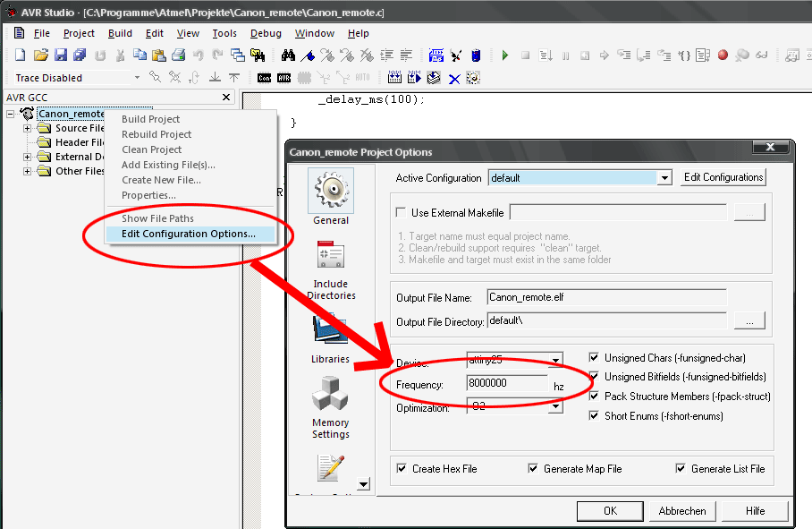Open the Trace Disabled dropdown

tap(137, 78)
